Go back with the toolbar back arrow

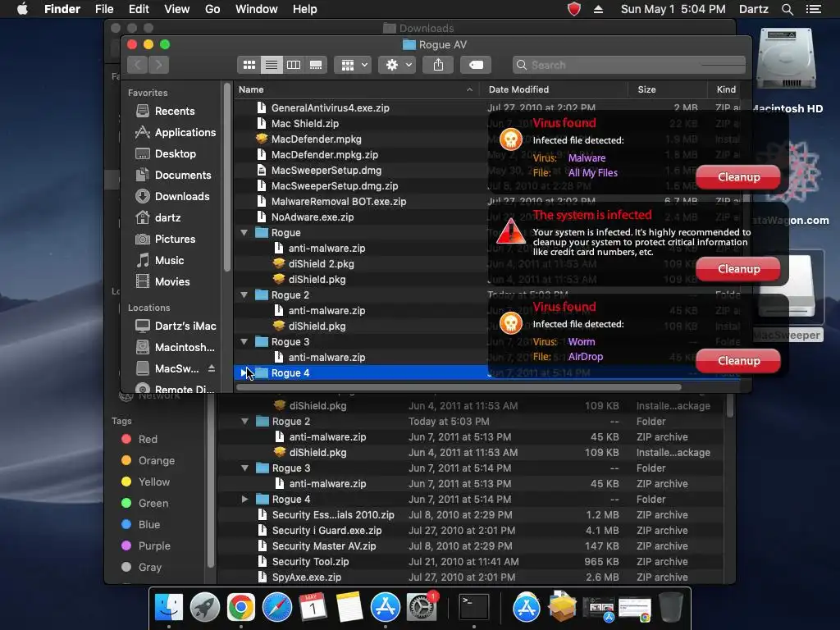138,65
